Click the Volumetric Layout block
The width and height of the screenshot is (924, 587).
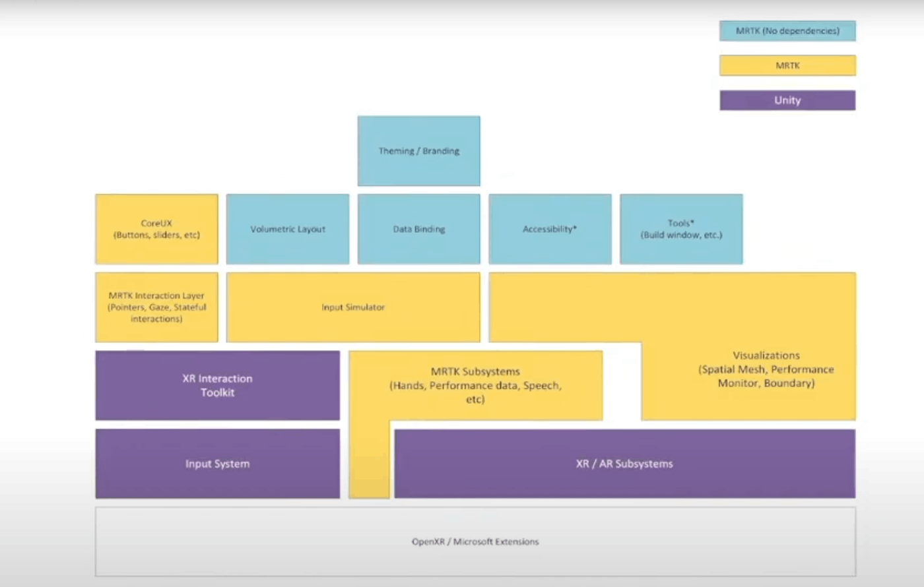point(288,229)
